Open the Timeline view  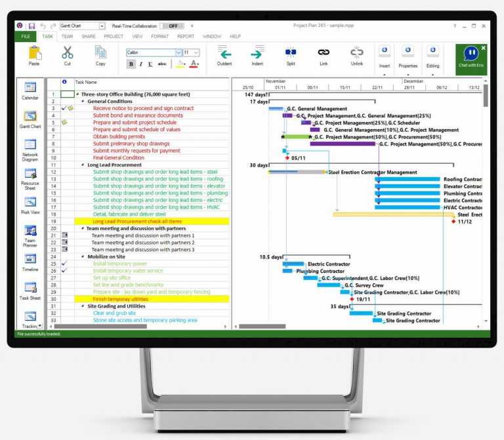30,262
